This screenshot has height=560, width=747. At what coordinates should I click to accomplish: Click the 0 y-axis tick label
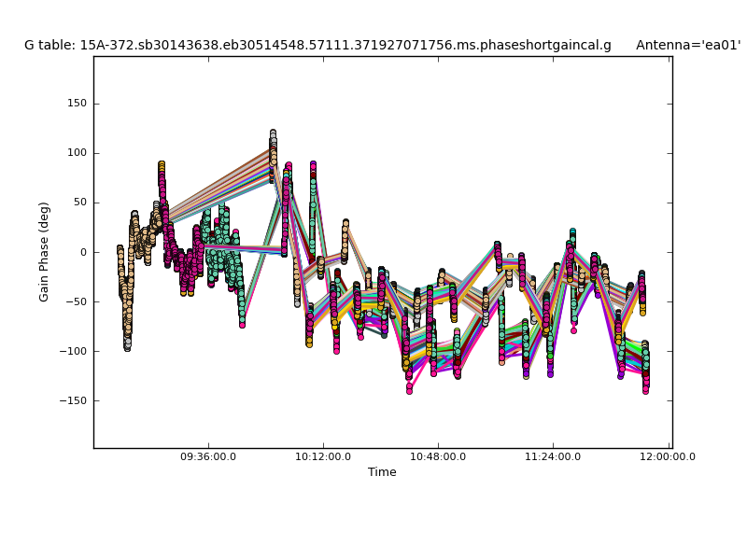83,252
